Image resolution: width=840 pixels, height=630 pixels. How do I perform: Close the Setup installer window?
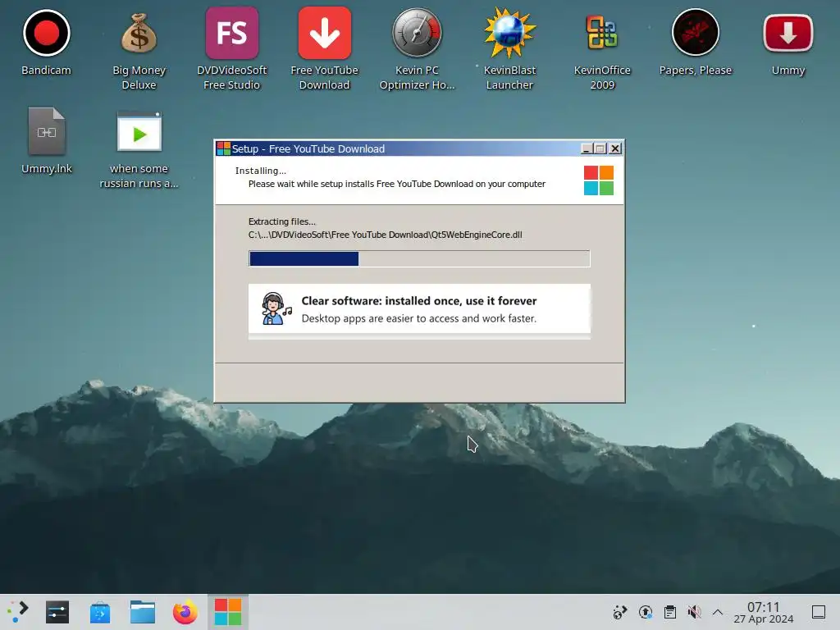[x=615, y=149]
